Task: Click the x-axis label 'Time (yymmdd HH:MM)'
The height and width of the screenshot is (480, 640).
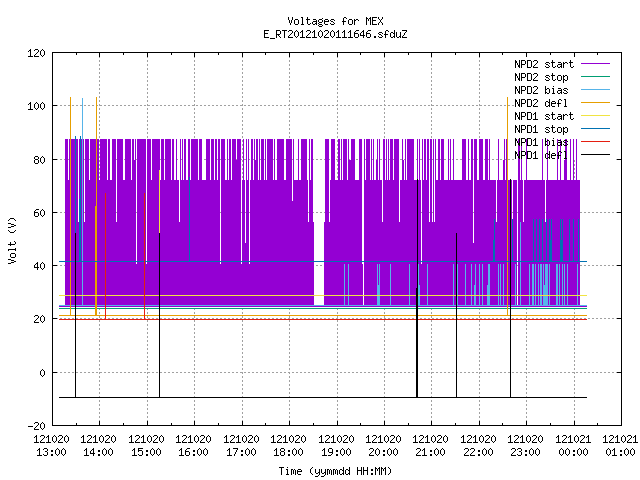Action: point(335,471)
